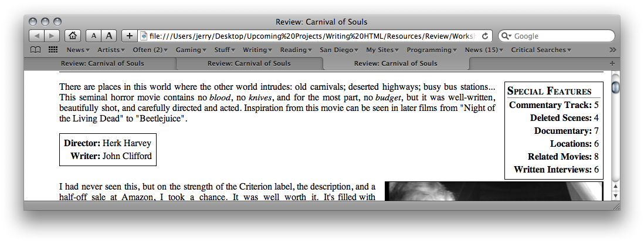Show hidden bookmarks via overflow chevron

click(x=613, y=50)
